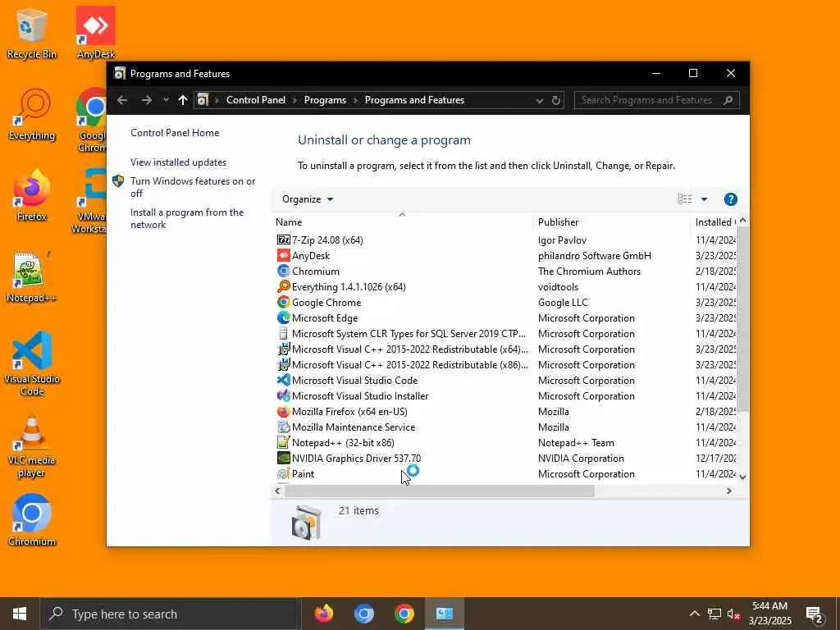Open Firefox from the taskbar

tap(323, 614)
